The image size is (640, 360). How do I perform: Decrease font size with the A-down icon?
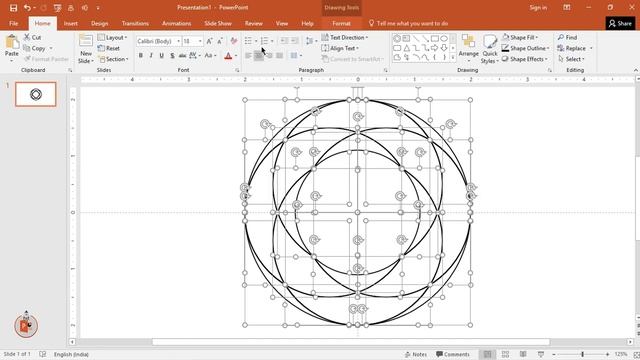click(x=220, y=41)
